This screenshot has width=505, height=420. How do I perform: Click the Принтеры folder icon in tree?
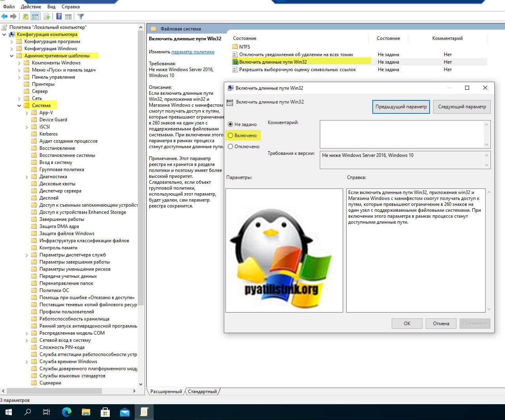click(x=27, y=84)
